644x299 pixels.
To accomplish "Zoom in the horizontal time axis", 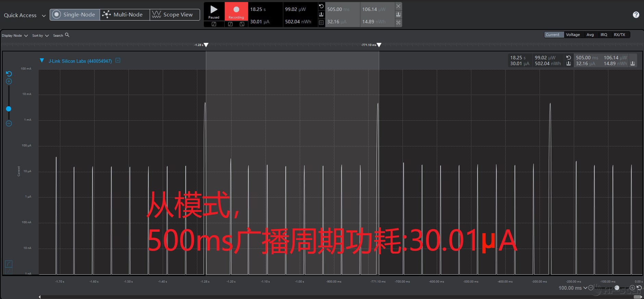I will pos(632,288).
